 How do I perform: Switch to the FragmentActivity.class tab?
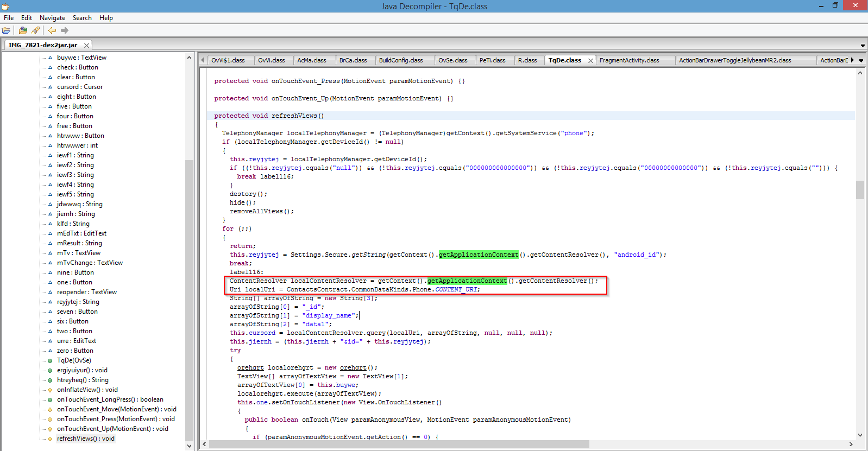point(629,60)
